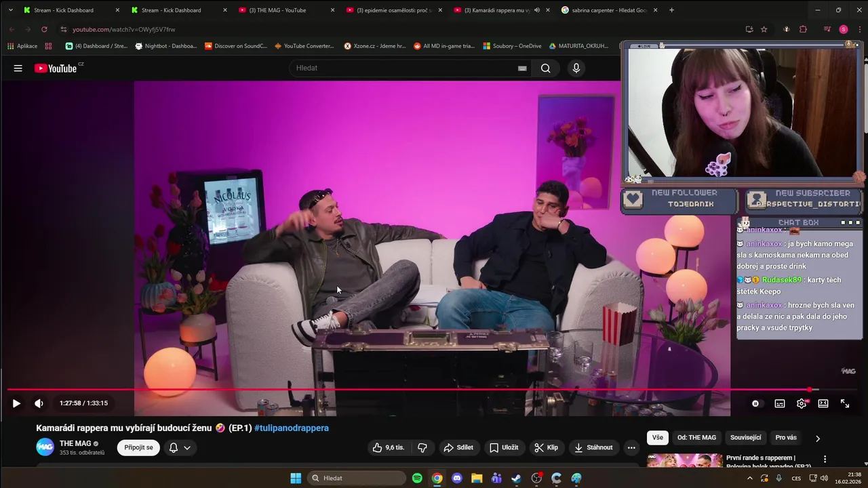Turn on subtitles with the captions button
Image resolution: width=868 pixels, height=488 pixels.
pos(780,403)
